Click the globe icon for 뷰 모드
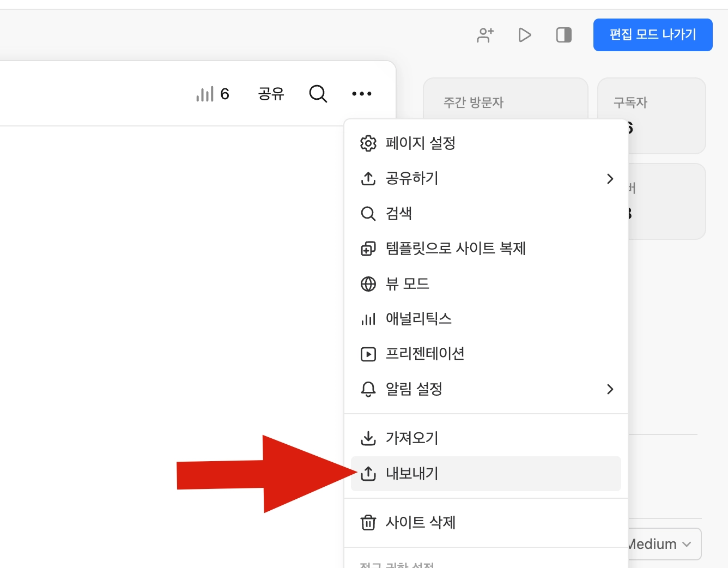Screen dimensions: 728x568 [368, 284]
